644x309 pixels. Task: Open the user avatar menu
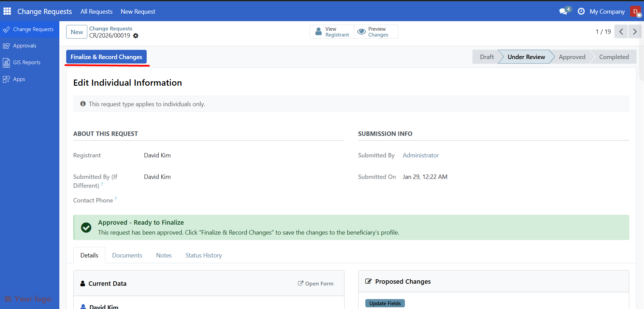[x=635, y=11]
